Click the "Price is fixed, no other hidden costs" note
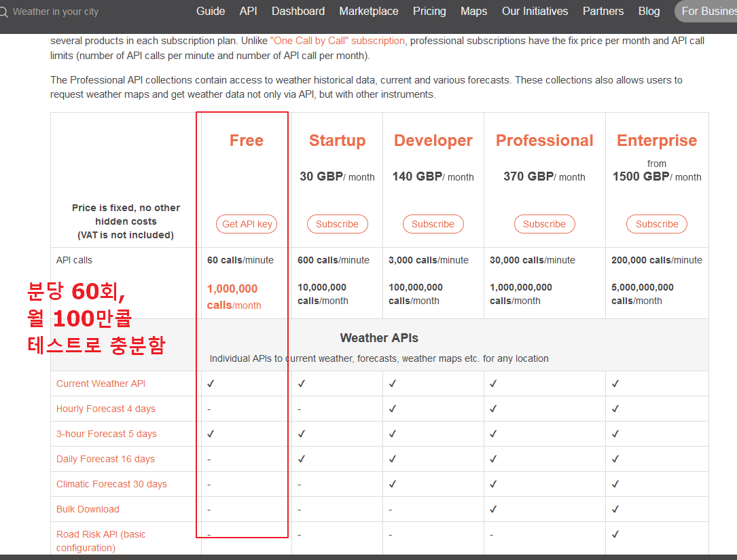Image resolution: width=737 pixels, height=560 pixels. click(x=126, y=214)
